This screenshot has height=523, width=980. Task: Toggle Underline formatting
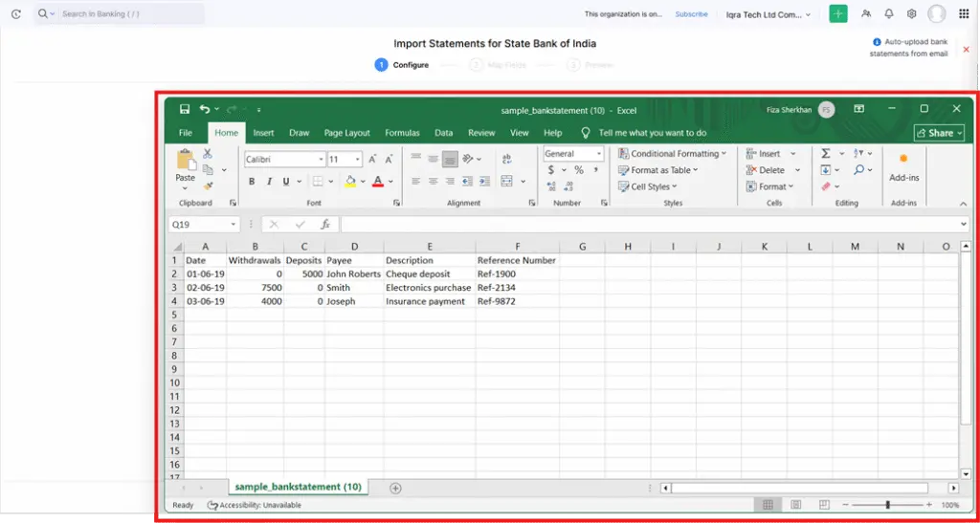coord(285,182)
